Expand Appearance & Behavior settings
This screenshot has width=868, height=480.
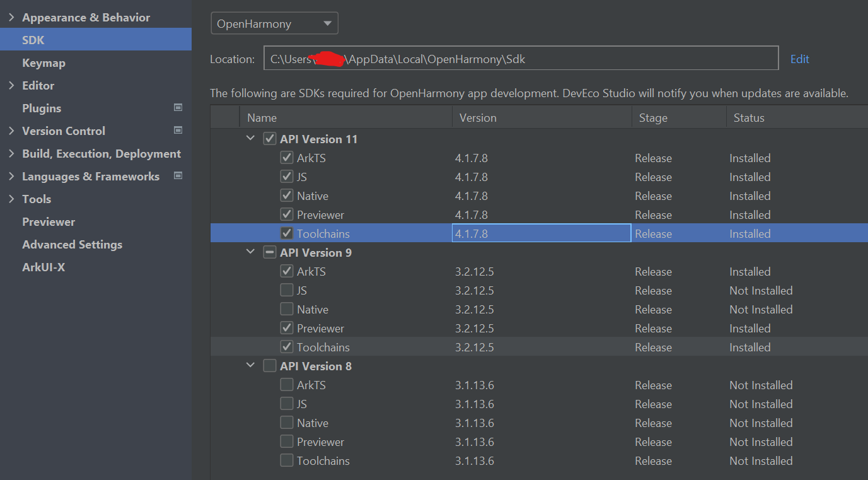click(11, 17)
